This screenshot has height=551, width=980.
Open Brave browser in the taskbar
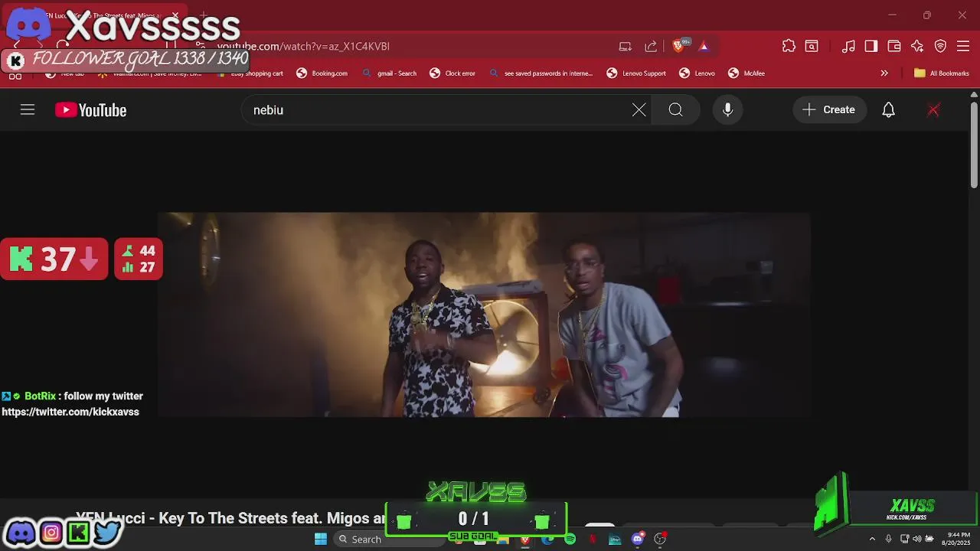click(524, 539)
